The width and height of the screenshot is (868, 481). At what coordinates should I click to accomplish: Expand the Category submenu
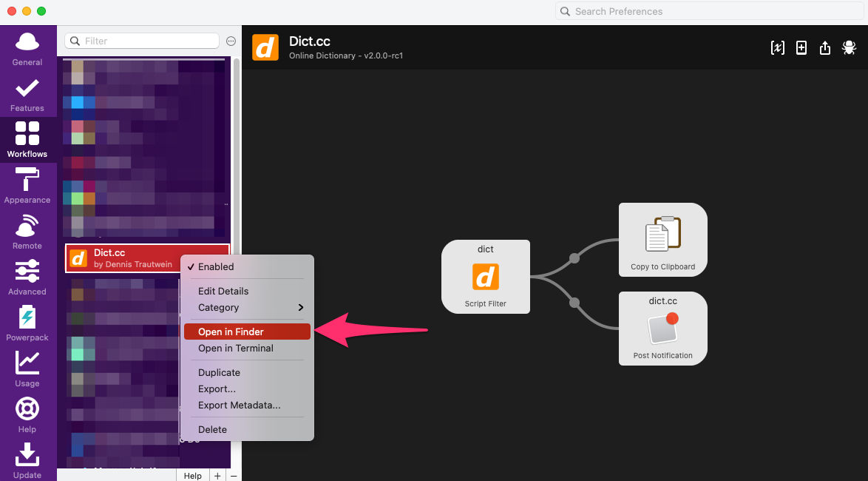(x=247, y=308)
